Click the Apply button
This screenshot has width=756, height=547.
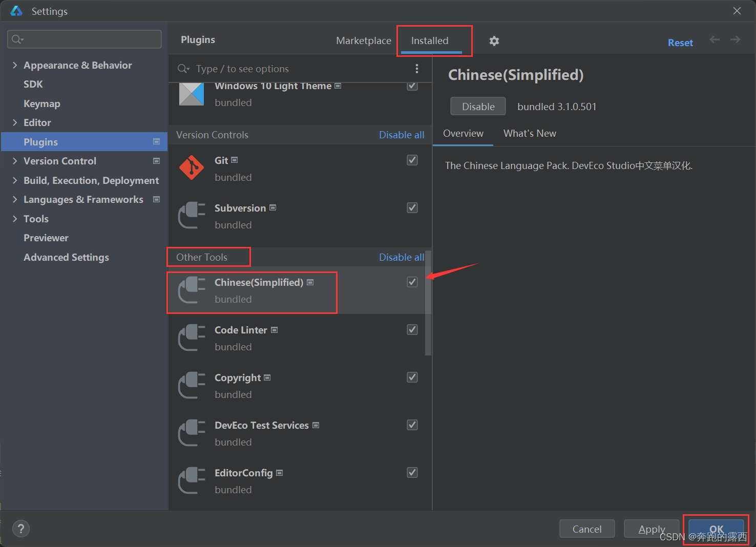[x=652, y=529]
